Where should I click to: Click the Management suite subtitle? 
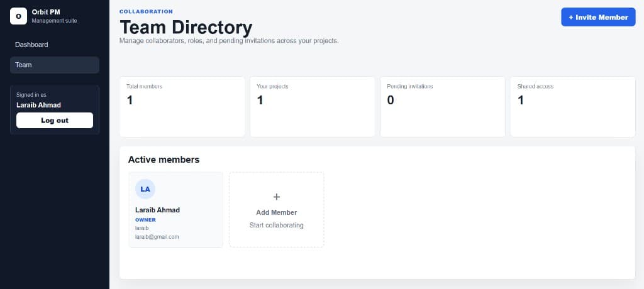54,21
